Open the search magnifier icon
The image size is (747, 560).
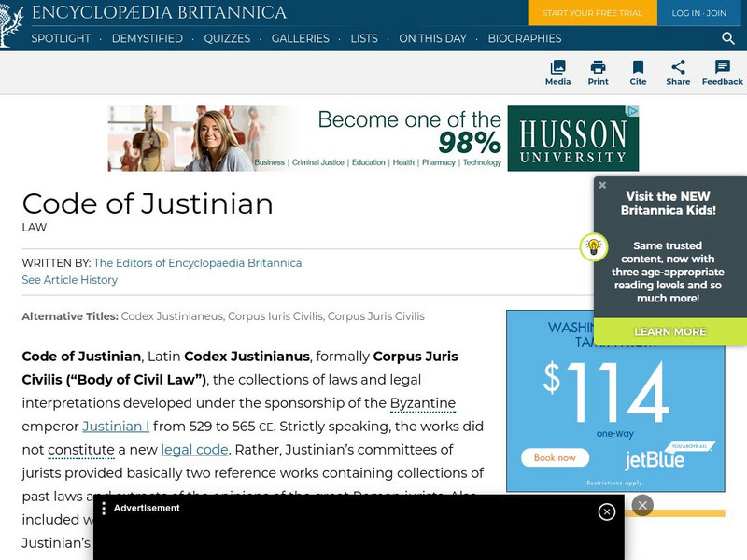(x=728, y=38)
